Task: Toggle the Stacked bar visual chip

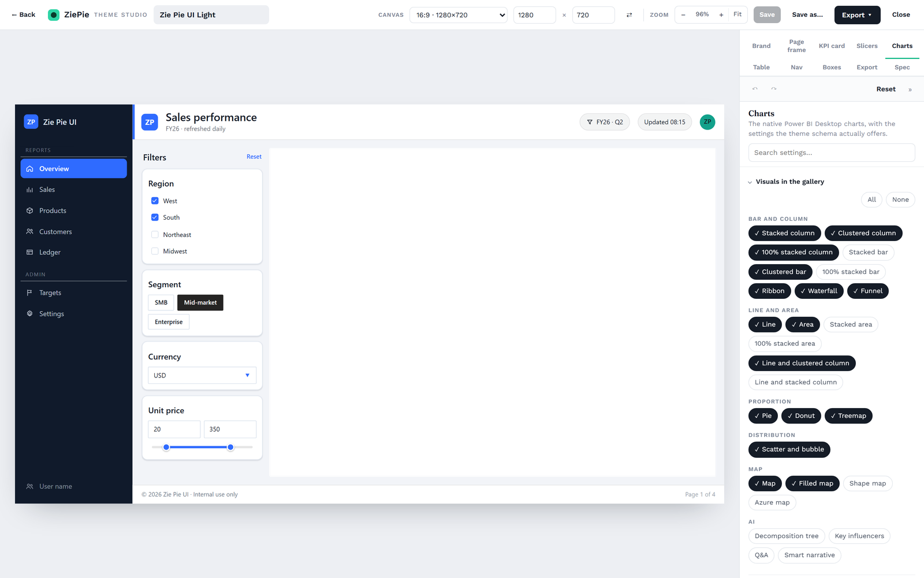Action: point(868,252)
